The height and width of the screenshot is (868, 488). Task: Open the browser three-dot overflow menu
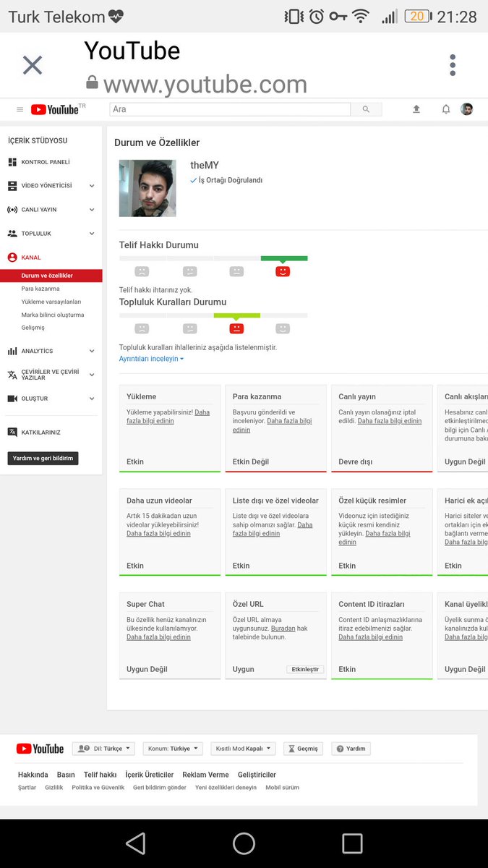click(453, 65)
